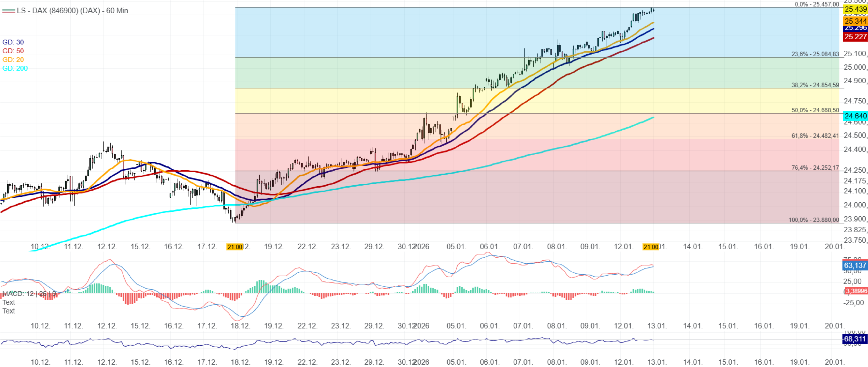
Task: Select the GD: 30 legend label
Action: coord(13,42)
